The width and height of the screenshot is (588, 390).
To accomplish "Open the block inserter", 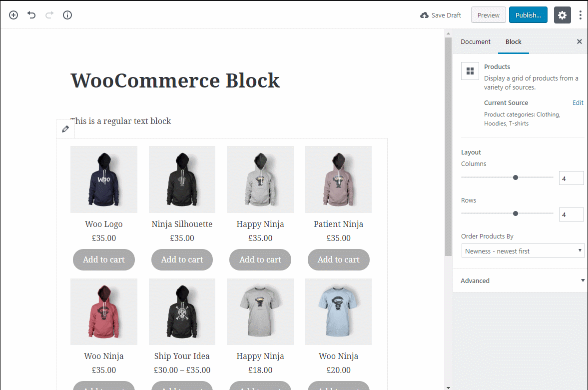I will (x=13, y=15).
